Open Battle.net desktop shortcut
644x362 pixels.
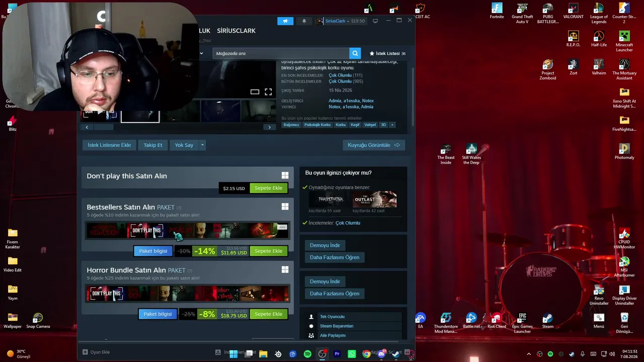coord(471,321)
